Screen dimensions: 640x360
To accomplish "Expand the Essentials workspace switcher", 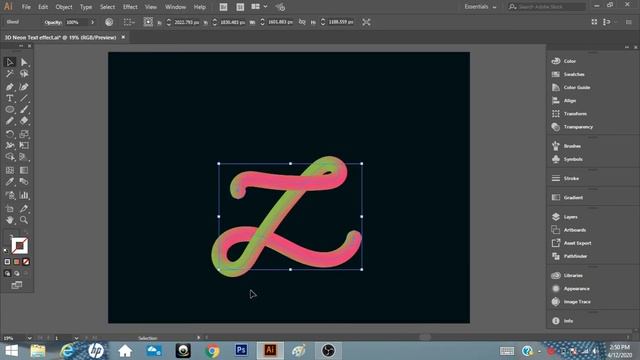I will [480, 7].
